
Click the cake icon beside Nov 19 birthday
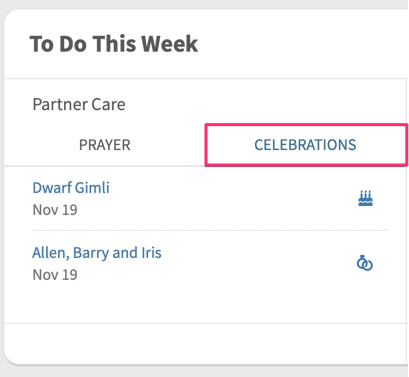[x=365, y=198]
